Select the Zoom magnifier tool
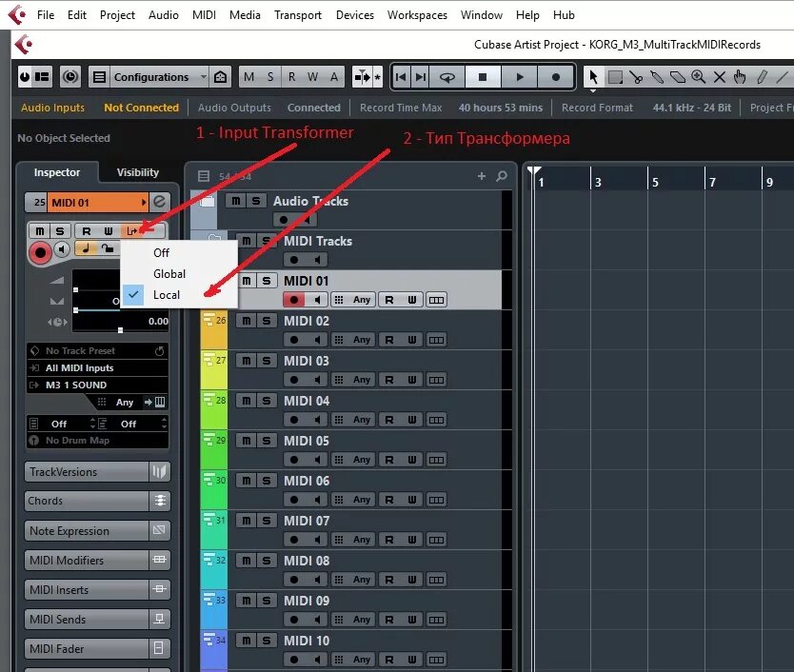794x672 pixels. (698, 77)
